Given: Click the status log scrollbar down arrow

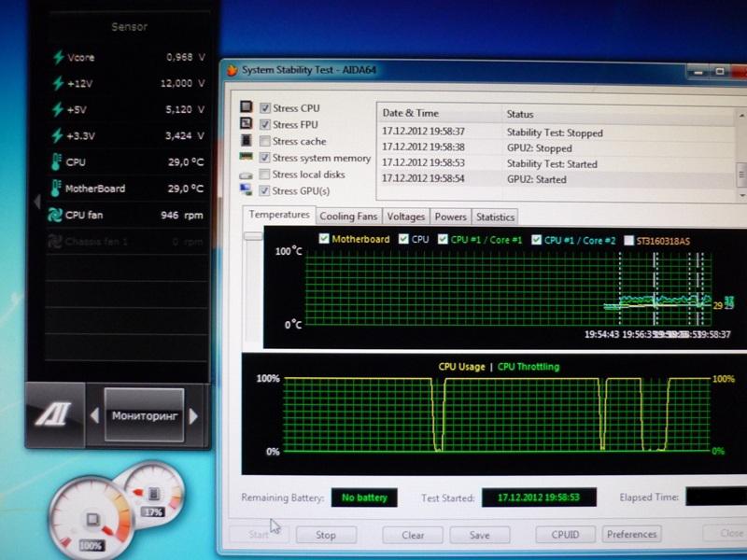Looking at the screenshot, I should click(x=741, y=196).
